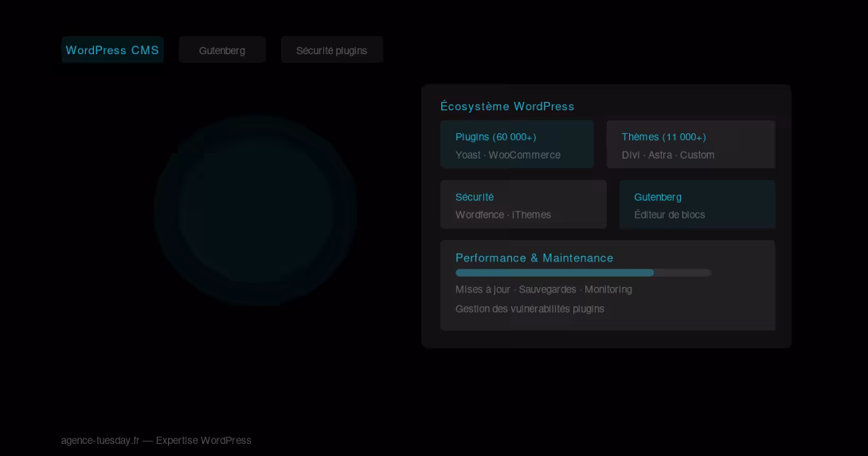Click the Éditeur de blocs description

click(669, 215)
